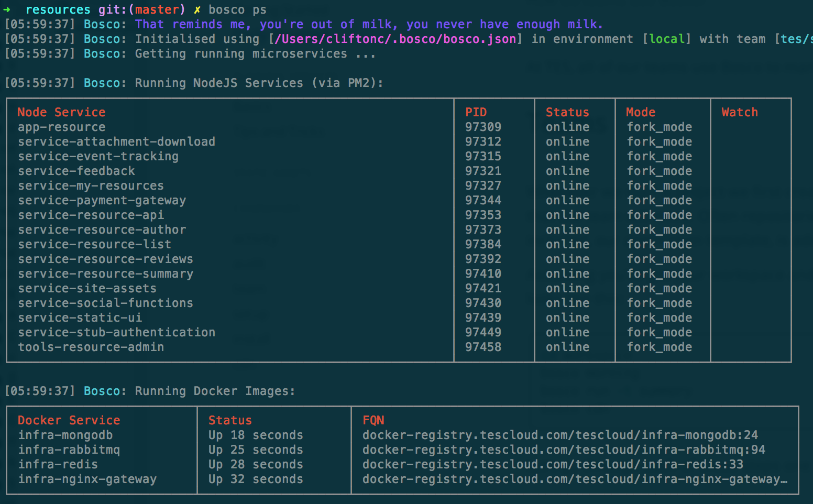Click 'service-resource-api' service name
Image resolution: width=813 pixels, height=504 pixels.
pos(91,215)
